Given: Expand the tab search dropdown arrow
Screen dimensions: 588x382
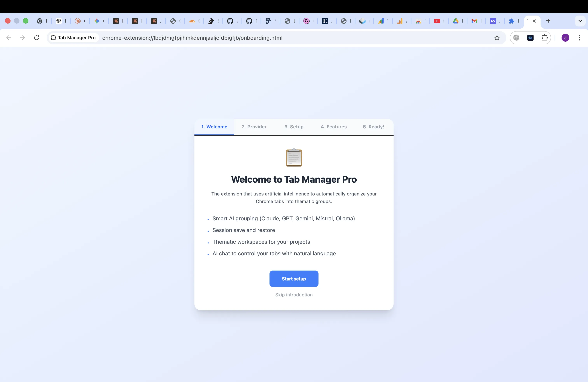Looking at the screenshot, I should coord(580,21).
